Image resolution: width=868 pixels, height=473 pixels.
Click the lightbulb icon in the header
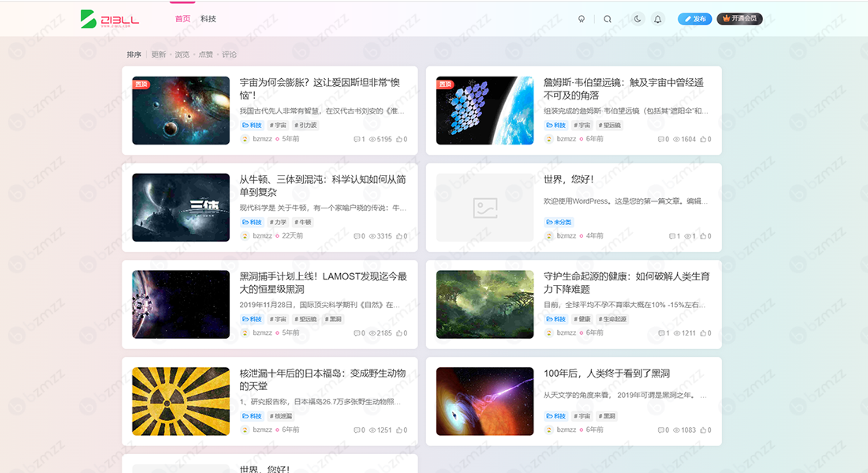(x=582, y=19)
